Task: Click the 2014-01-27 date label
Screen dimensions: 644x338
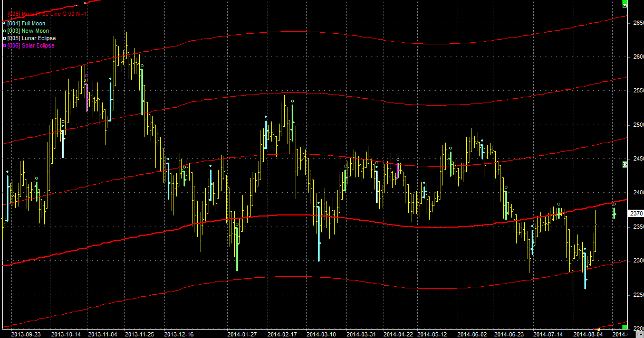Action: 243,334
